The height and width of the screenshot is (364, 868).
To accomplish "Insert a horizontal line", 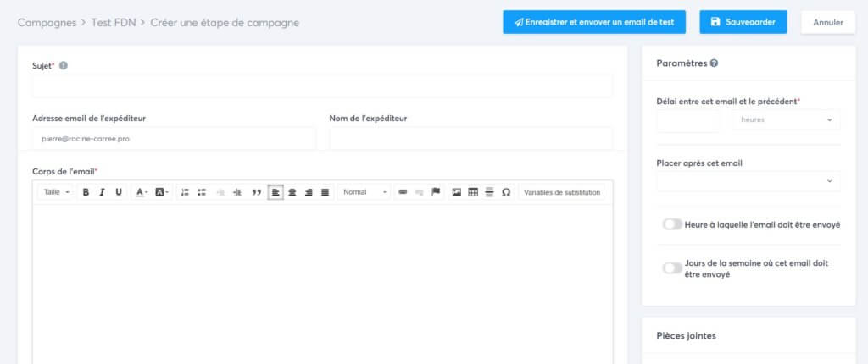I will (x=489, y=192).
